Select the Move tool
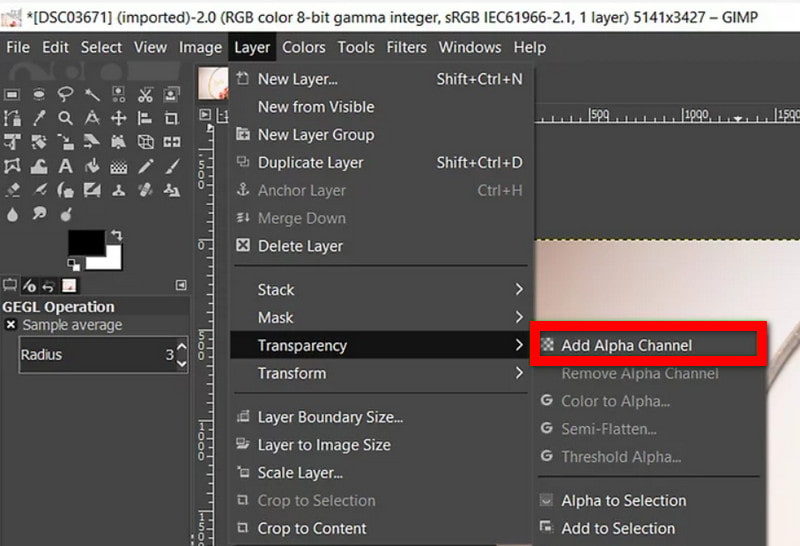This screenshot has width=800, height=546. 118,118
